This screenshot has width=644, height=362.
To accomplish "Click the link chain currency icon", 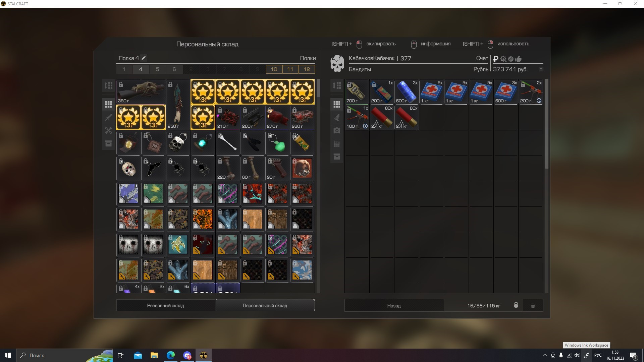I will click(511, 59).
